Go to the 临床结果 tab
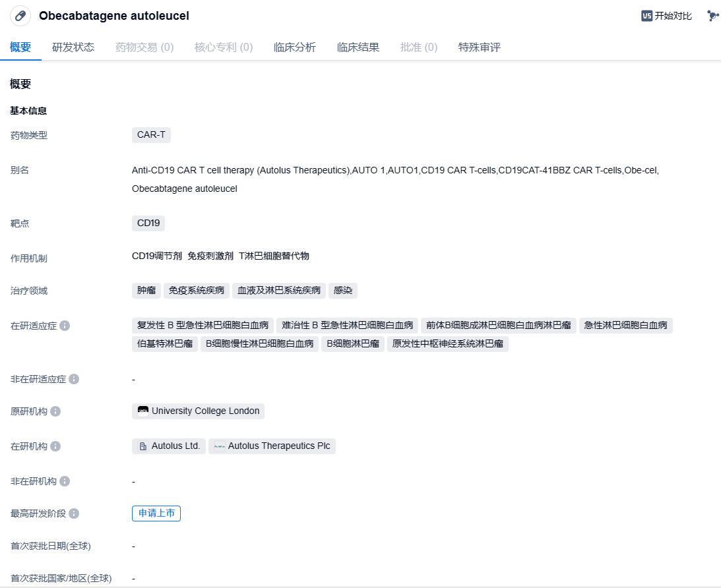The image size is (721, 588). click(x=358, y=47)
